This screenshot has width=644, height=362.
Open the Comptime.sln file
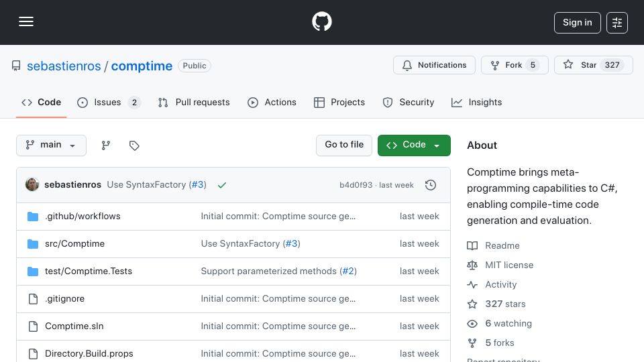click(74, 326)
